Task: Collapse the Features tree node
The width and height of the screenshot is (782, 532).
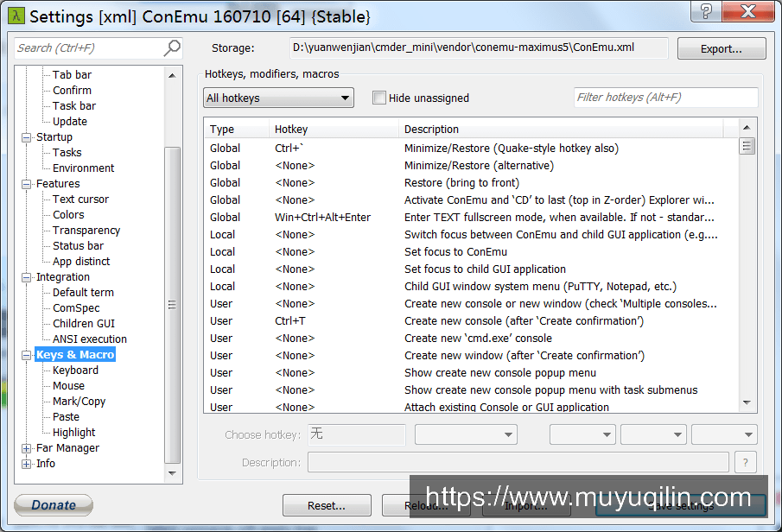Action: (x=27, y=184)
